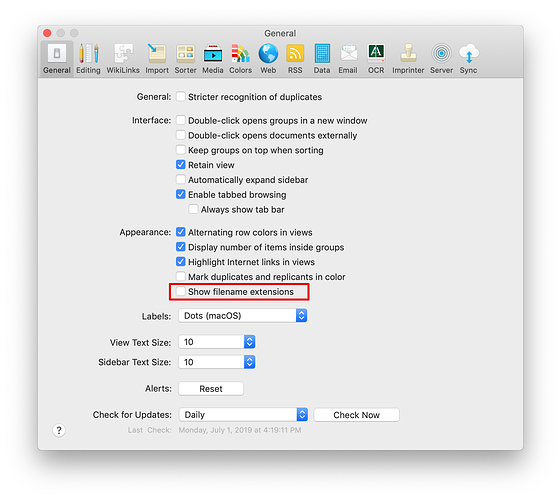Toggle Double-click opens groups in a new window
560x500 pixels.
point(181,120)
